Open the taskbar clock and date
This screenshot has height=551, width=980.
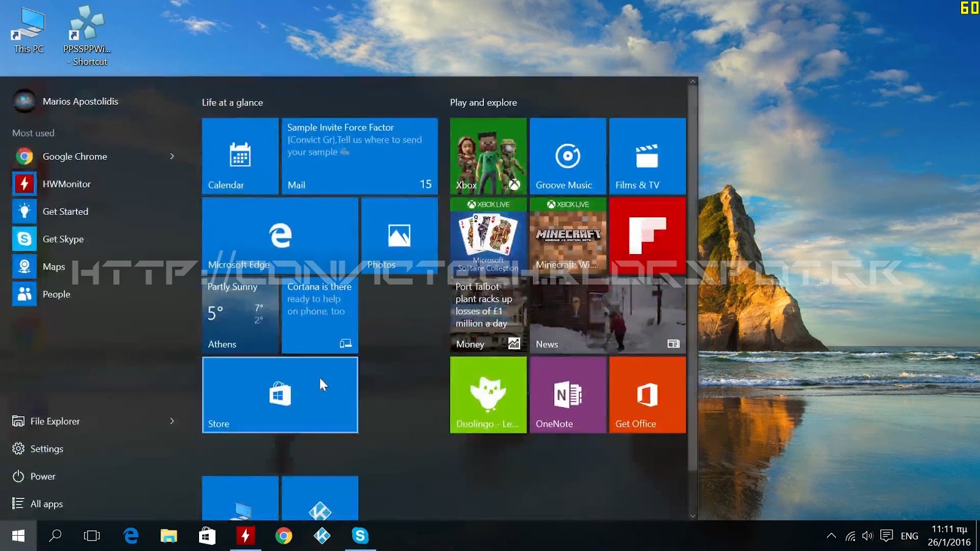949,536
